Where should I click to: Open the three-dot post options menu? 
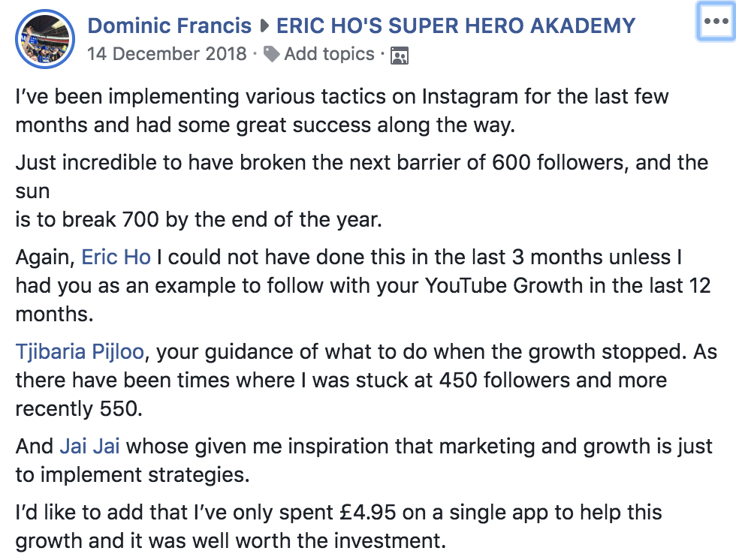tap(715, 22)
